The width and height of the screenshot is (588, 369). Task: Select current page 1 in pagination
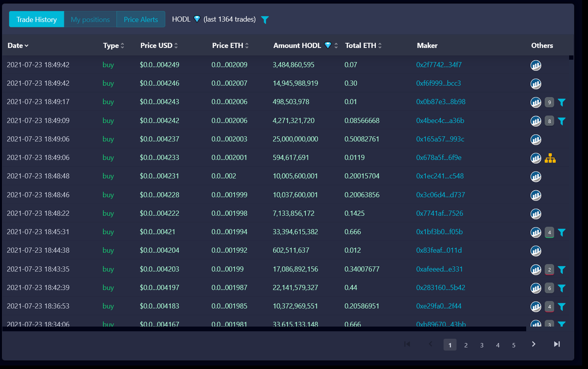[450, 345]
